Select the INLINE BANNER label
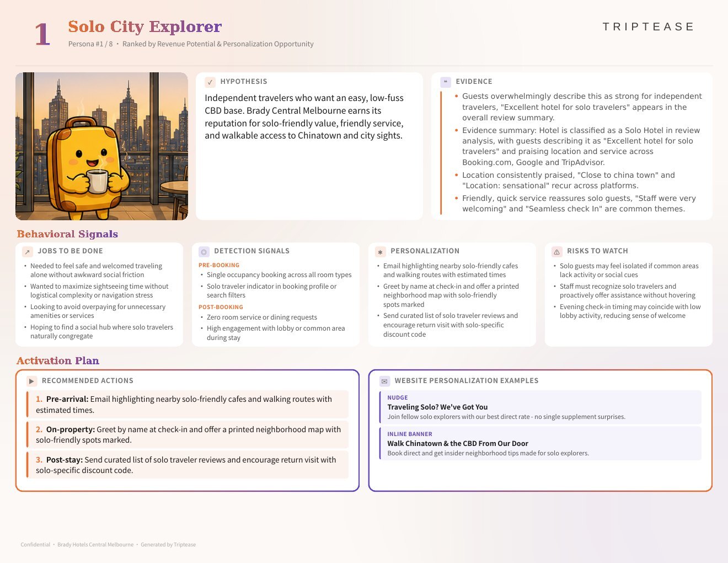Screen dimensions: 728x563 410,434
